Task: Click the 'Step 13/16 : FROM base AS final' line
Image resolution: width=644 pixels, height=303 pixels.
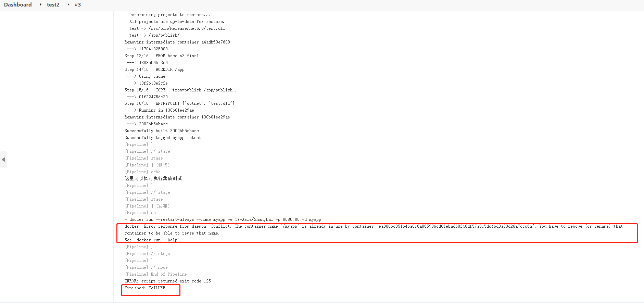Action: (162, 56)
